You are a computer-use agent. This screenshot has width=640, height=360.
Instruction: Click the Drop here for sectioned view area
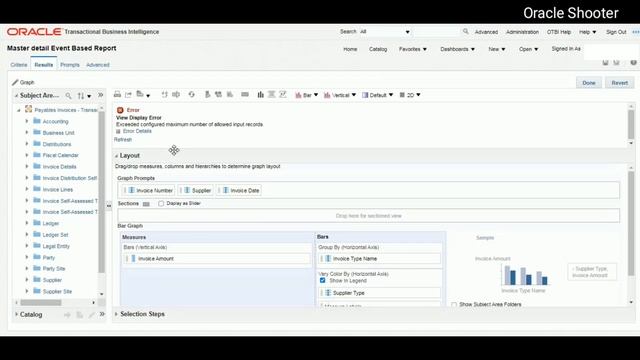click(369, 216)
